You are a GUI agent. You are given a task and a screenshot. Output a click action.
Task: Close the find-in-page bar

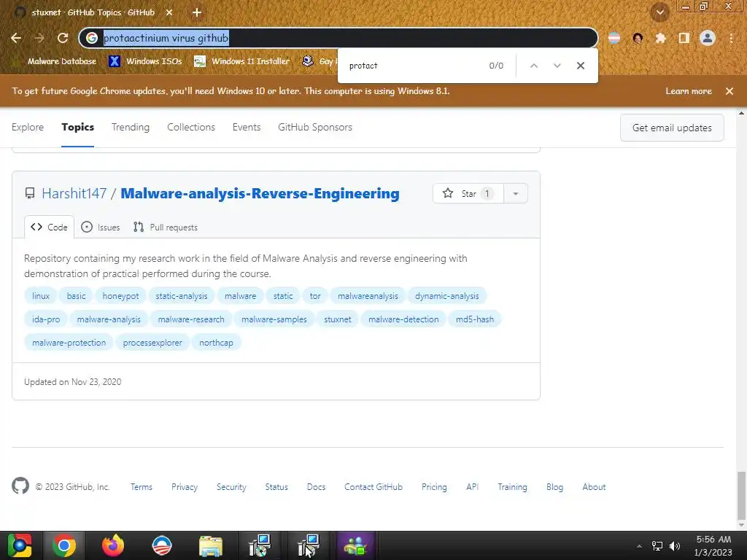pyautogui.click(x=580, y=66)
